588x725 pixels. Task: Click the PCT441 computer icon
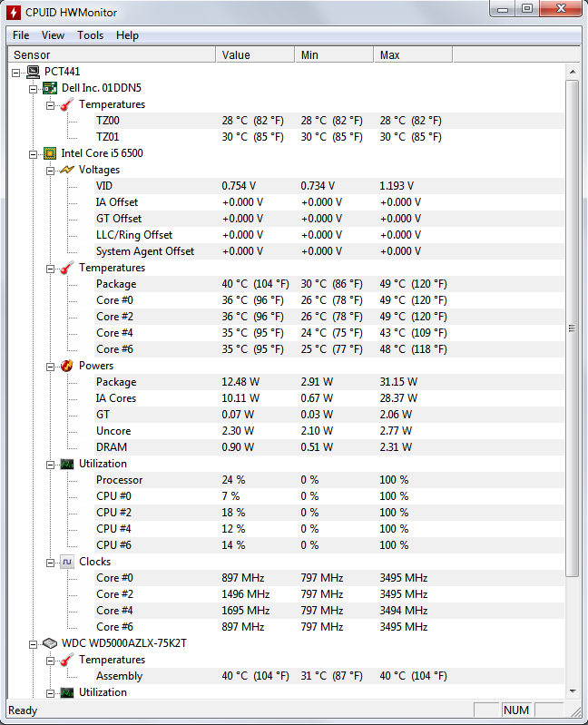point(33,72)
